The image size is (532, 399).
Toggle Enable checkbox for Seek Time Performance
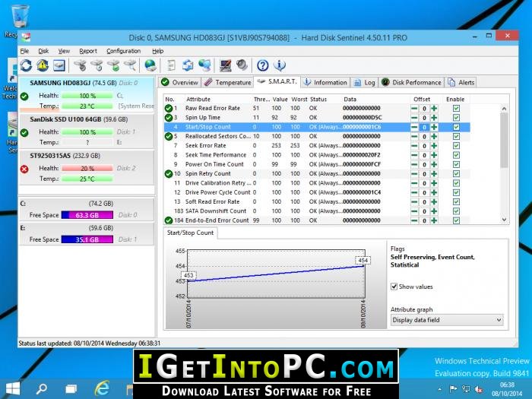456,155
